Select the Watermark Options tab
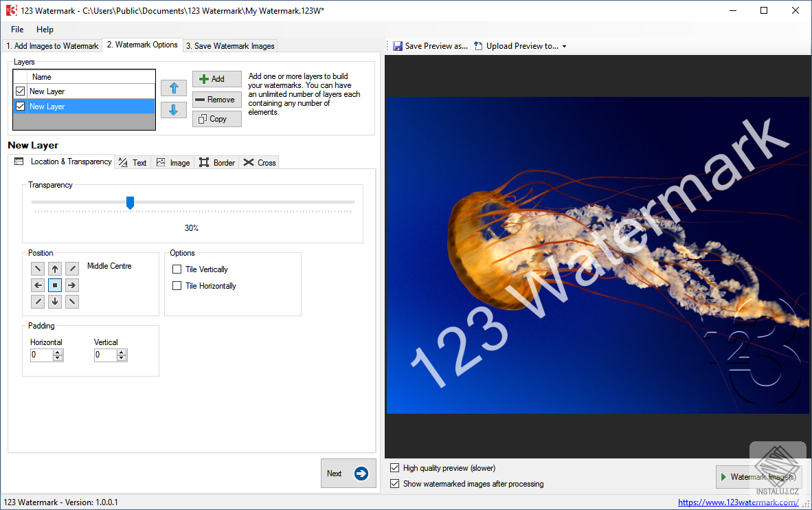Screen dimensions: 812x510 pyautogui.click(x=142, y=45)
